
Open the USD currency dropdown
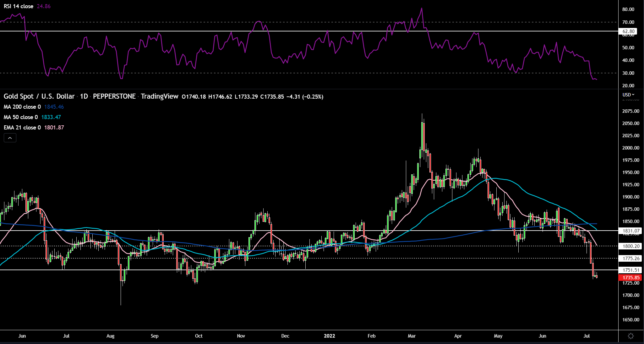(628, 95)
